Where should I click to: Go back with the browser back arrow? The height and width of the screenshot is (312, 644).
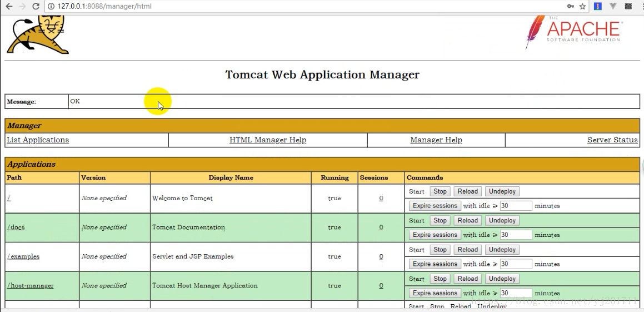[9, 6]
